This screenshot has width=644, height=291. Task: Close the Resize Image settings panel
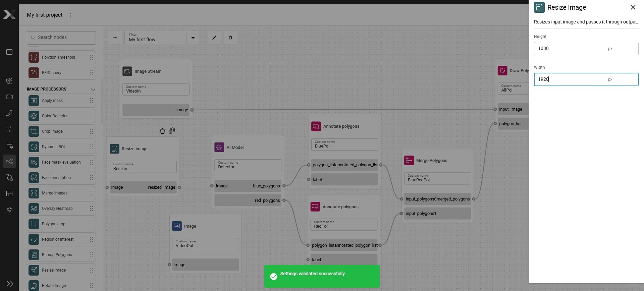[633, 7]
